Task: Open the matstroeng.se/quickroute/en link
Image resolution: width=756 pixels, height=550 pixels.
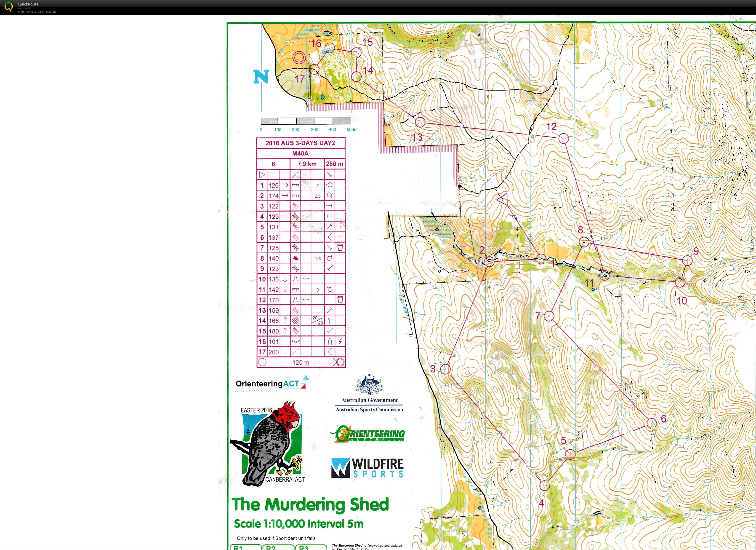Action: [x=37, y=12]
